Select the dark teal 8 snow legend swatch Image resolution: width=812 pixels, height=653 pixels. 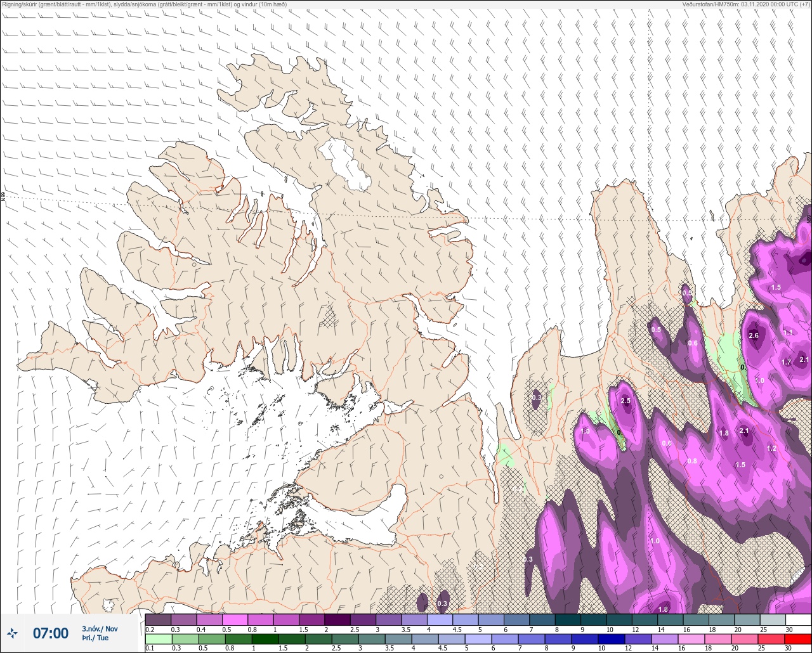pos(568,619)
